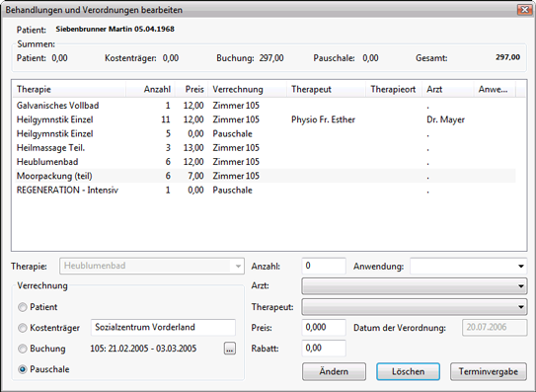Click the ellipsis booking browse button
The height and width of the screenshot is (392, 536).
(x=230, y=349)
